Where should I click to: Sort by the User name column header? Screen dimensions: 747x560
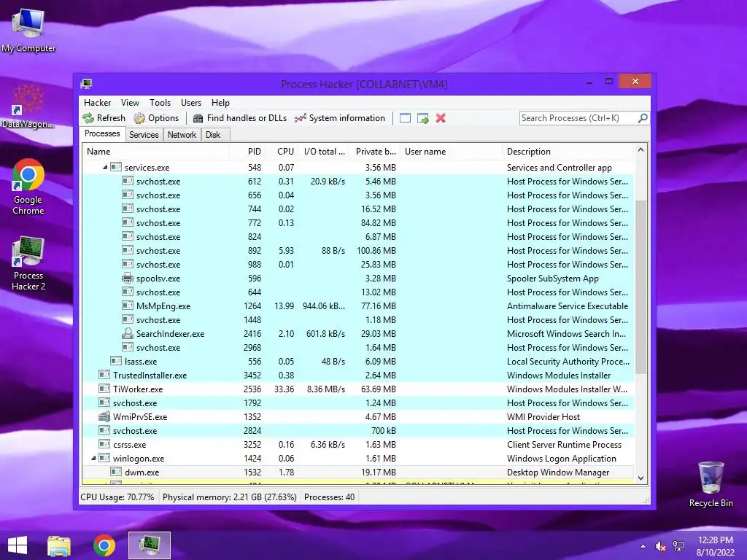click(x=452, y=152)
